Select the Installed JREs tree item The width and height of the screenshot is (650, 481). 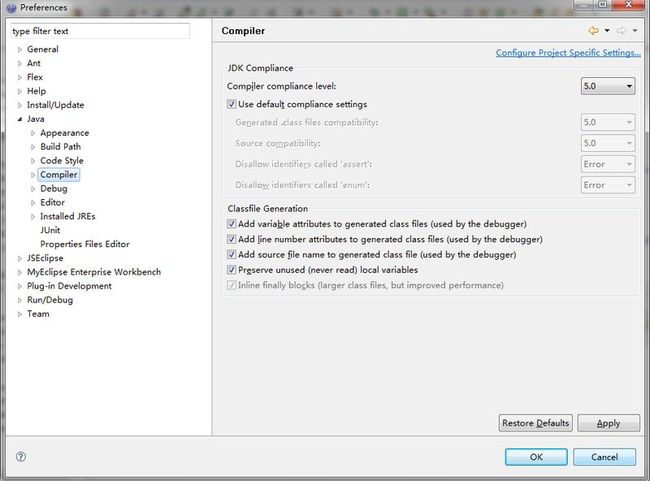[x=68, y=216]
